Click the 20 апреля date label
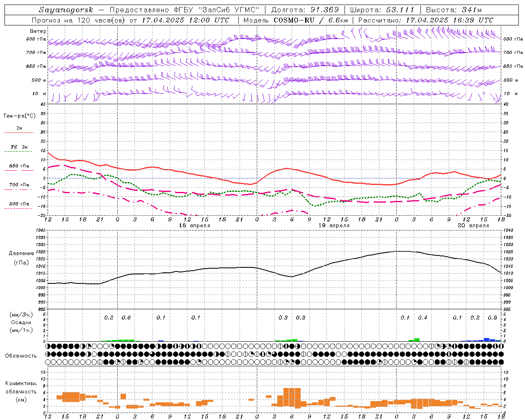The image size is (525, 420). 473,226
